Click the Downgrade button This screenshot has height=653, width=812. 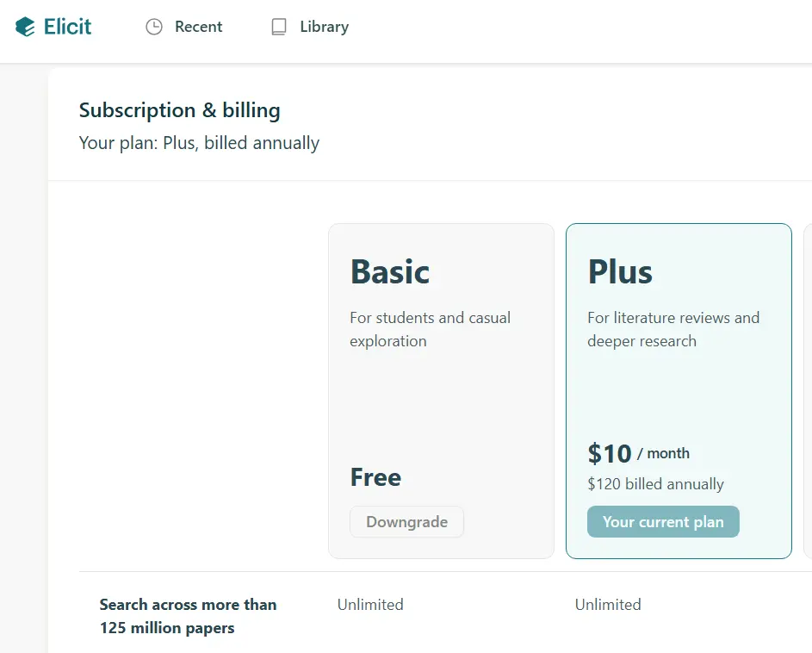(x=406, y=521)
